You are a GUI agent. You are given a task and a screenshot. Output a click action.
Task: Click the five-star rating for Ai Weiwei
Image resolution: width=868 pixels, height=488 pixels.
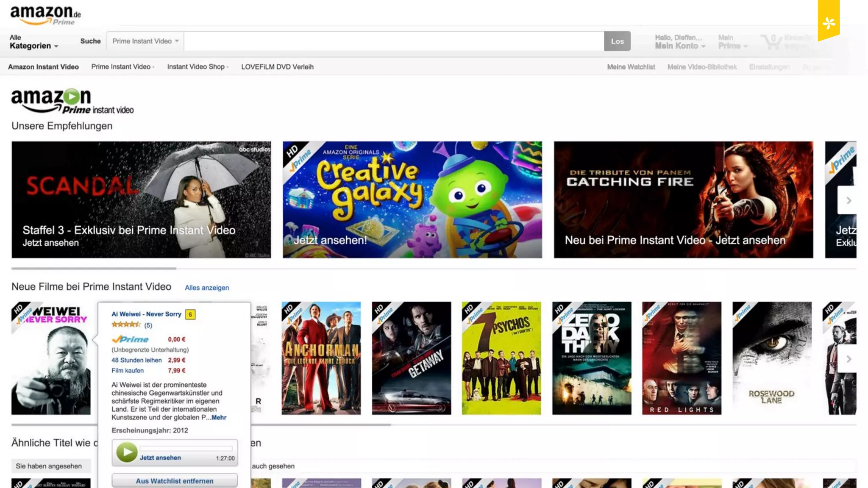tap(126, 325)
